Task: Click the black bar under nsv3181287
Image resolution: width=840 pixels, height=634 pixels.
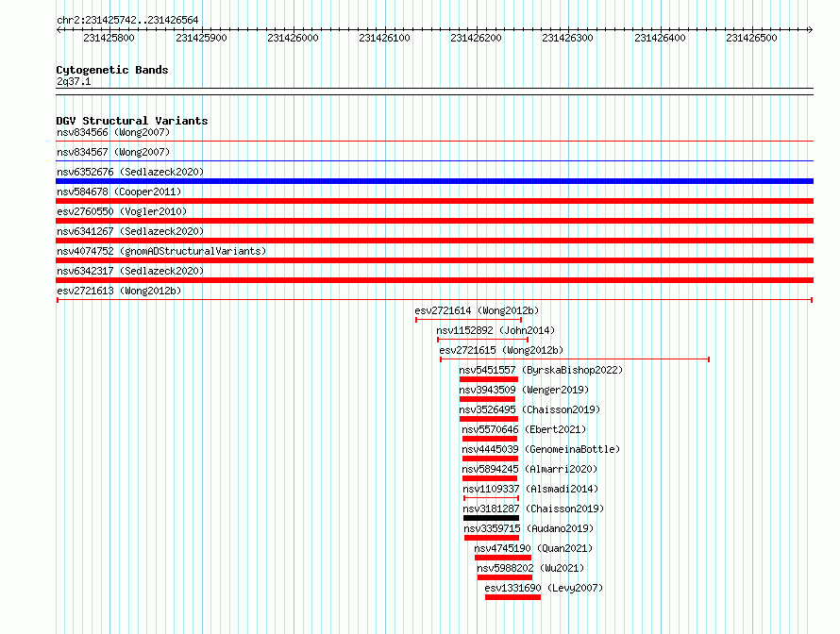Action: click(491, 518)
